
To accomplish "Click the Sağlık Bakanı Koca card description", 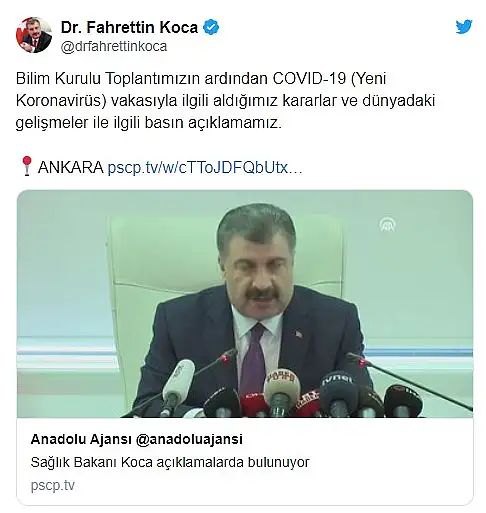I will (x=170, y=462).
